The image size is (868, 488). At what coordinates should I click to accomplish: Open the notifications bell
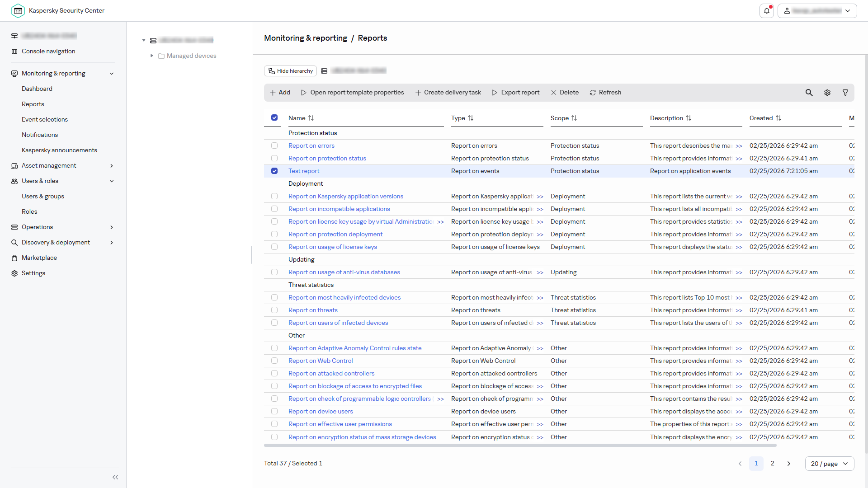[767, 11]
